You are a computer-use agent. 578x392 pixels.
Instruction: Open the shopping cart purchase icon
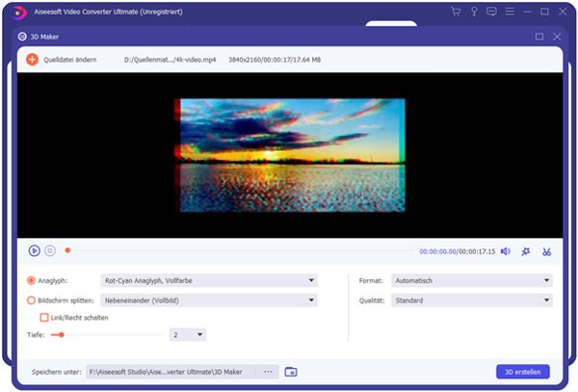point(456,12)
